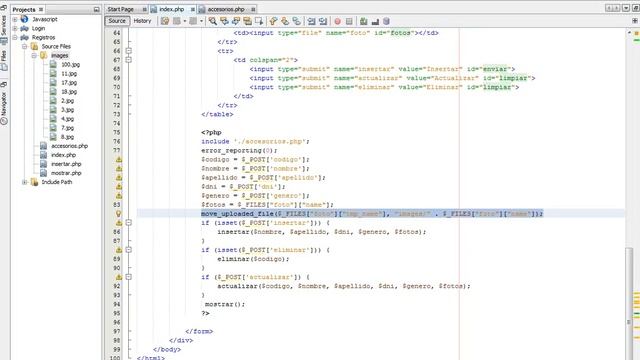
Task: Collapse the Registros project node
Action: 15,37
